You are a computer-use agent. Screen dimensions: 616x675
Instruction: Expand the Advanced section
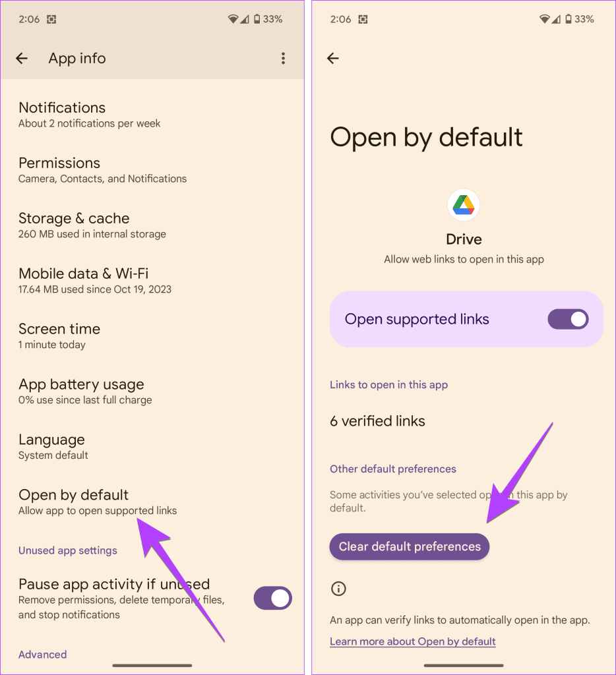click(43, 655)
